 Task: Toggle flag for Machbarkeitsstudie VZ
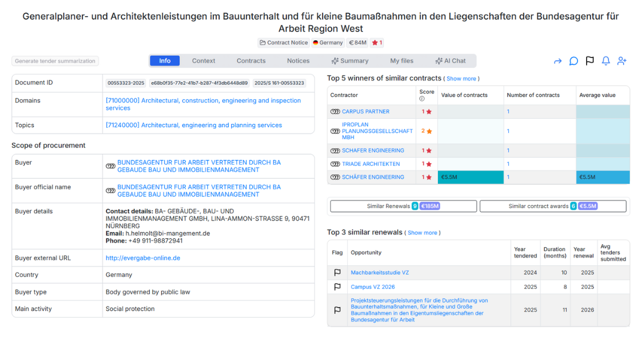337,273
